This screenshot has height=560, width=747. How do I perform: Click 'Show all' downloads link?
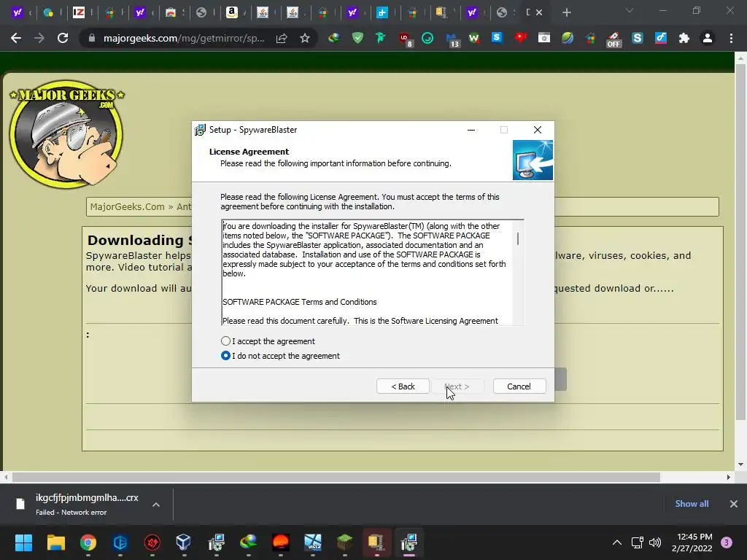[692, 503]
